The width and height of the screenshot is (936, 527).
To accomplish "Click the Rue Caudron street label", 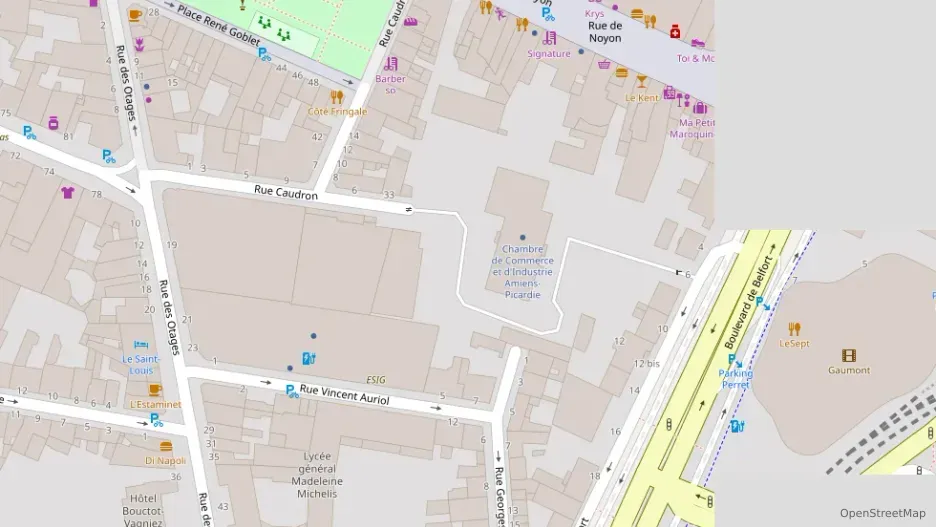I will tap(286, 195).
